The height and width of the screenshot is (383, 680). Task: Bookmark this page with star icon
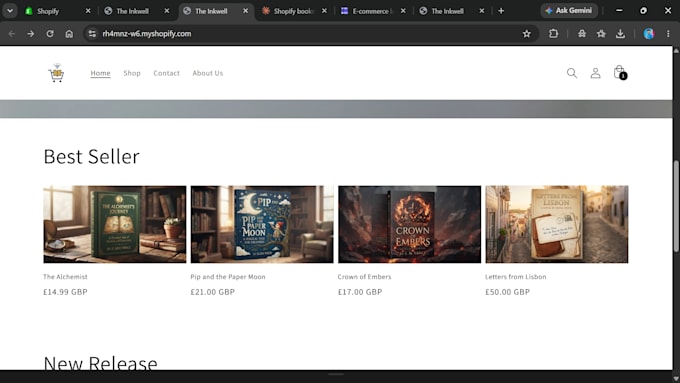click(x=526, y=33)
